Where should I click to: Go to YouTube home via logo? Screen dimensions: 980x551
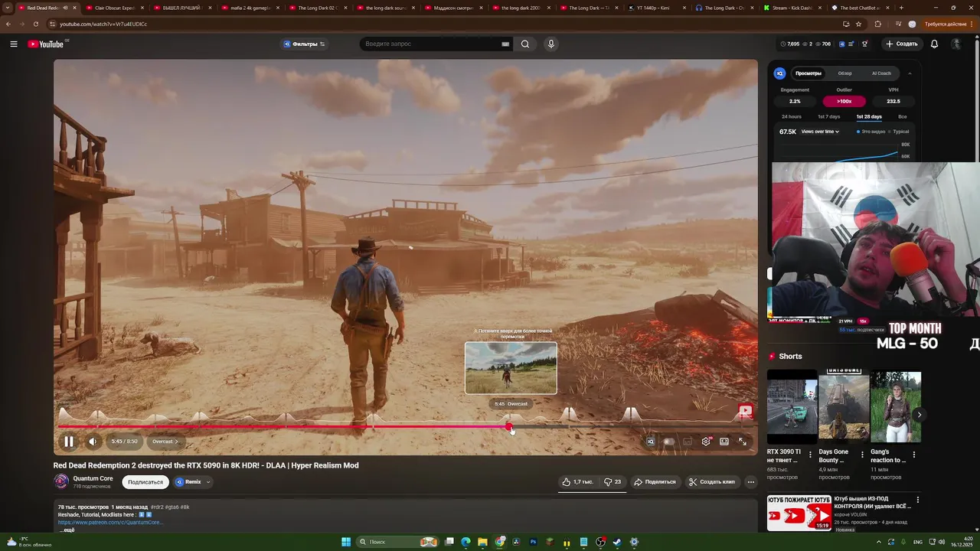[46, 44]
